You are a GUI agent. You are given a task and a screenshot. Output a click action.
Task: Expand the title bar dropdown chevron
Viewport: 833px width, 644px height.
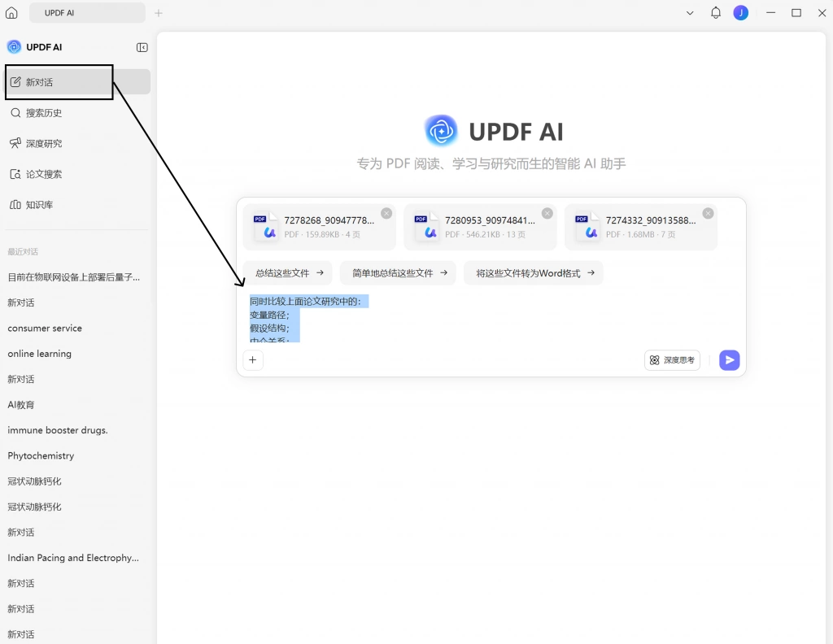(690, 13)
